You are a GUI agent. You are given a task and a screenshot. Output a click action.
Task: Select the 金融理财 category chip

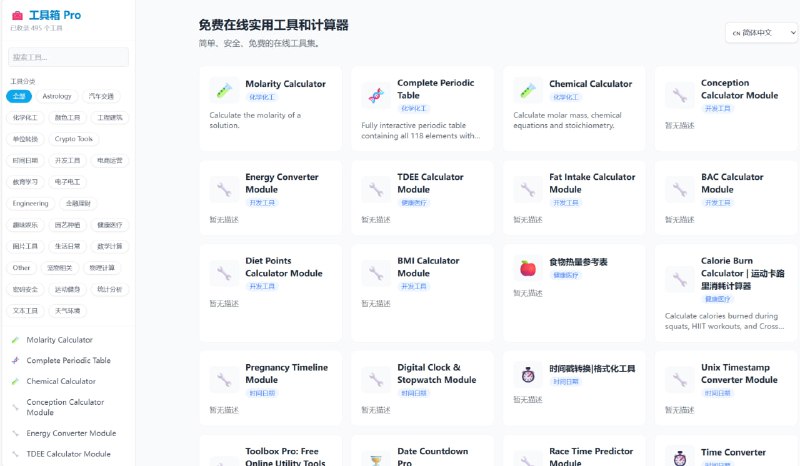click(x=78, y=203)
